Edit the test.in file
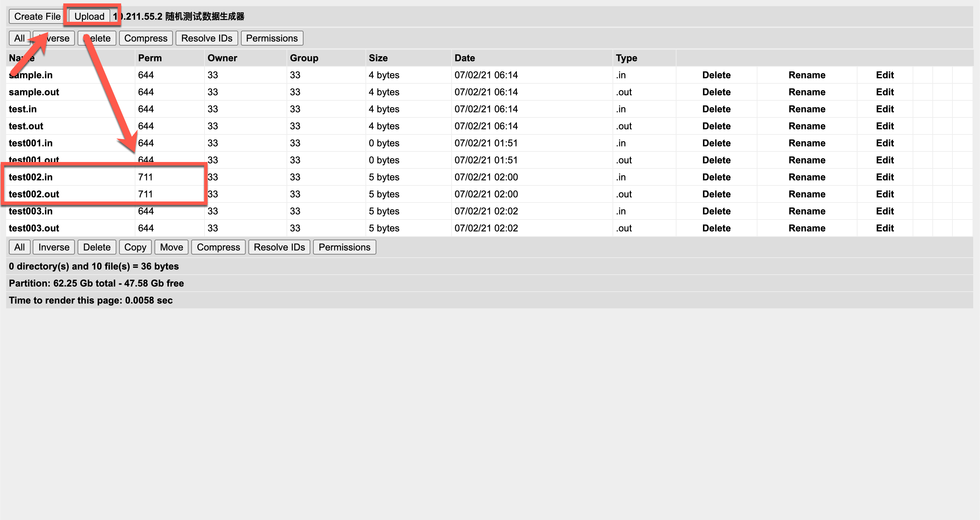 [x=884, y=109]
